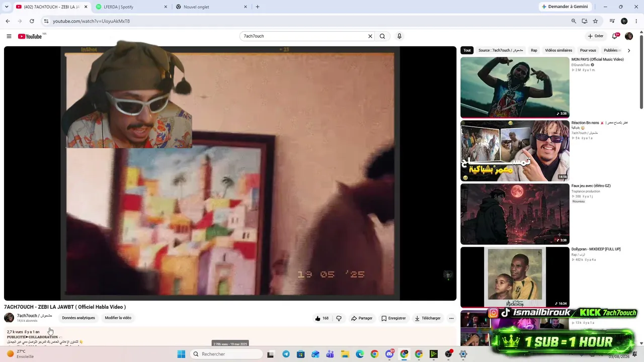The image size is (644, 362).
Task: Filter by Source : 7ach7ouch chip
Action: coord(501,50)
